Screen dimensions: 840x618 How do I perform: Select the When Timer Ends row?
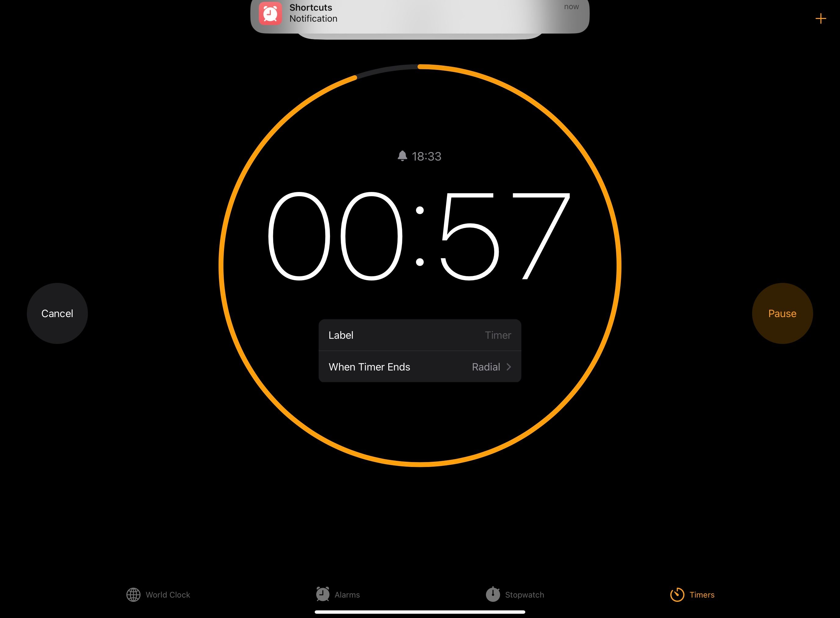pyautogui.click(x=420, y=366)
